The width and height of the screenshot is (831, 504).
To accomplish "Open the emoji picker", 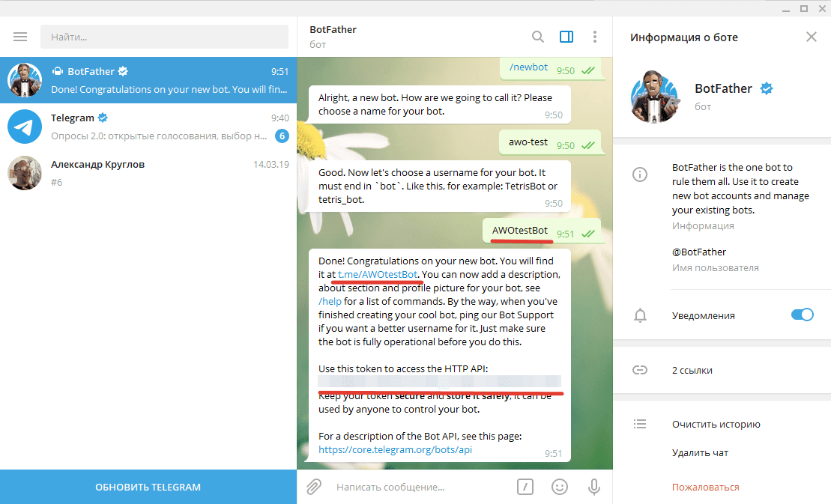I will (x=560, y=487).
